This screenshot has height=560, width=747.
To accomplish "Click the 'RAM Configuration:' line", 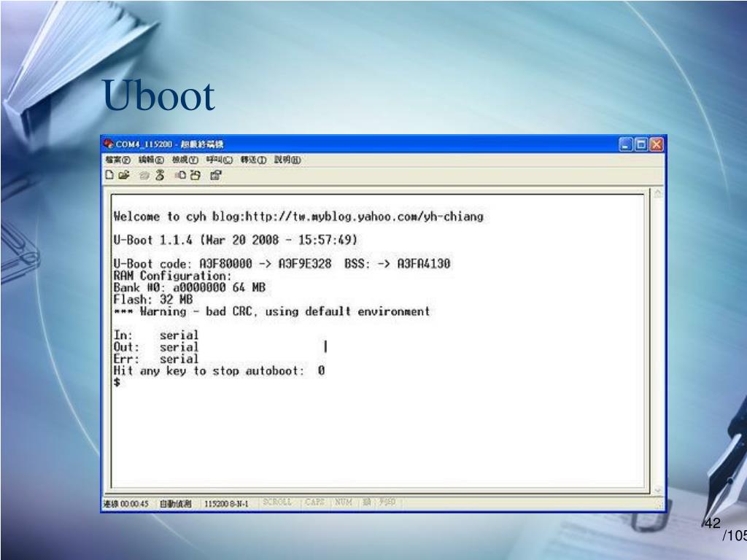I will (x=172, y=276).
